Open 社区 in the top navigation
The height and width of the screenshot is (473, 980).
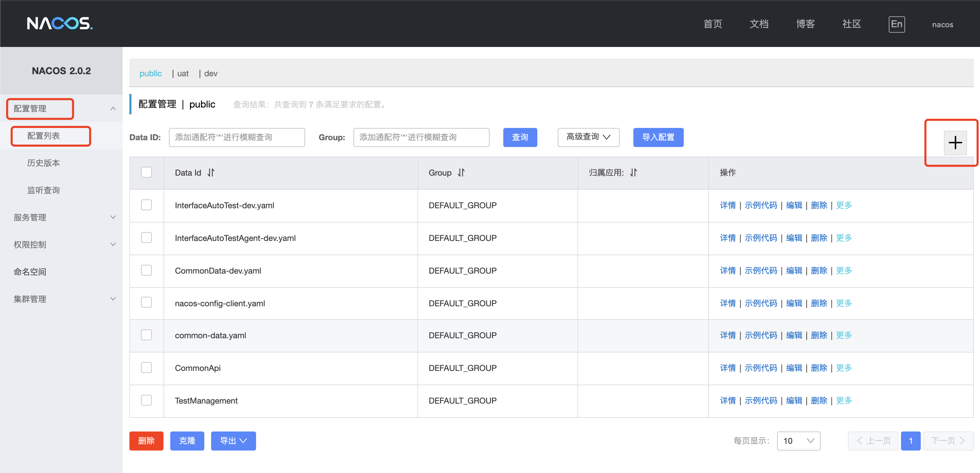click(851, 24)
